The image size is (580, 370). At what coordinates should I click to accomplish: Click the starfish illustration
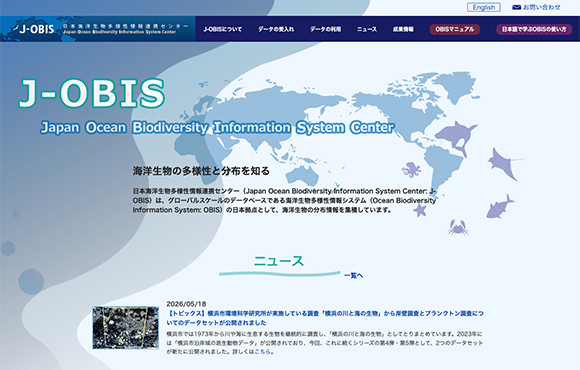420,210
